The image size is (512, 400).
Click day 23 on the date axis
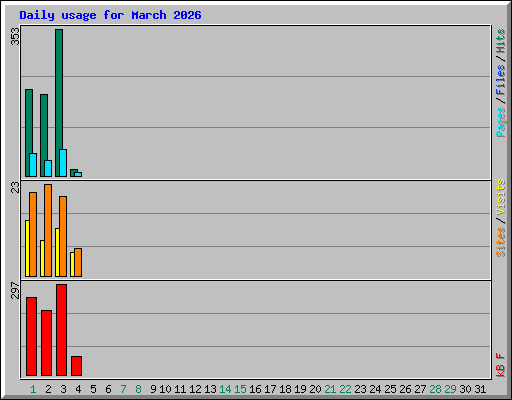tap(360, 389)
